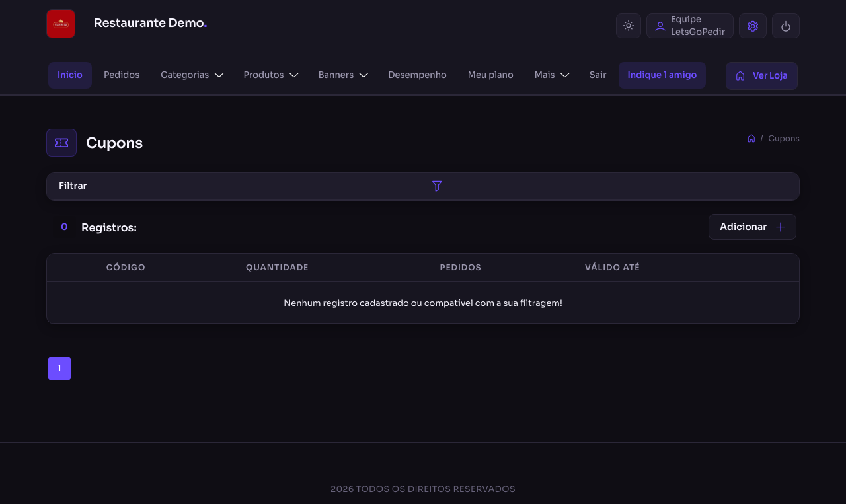Image resolution: width=846 pixels, height=504 pixels.
Task: Open the Desempenho page
Action: pyautogui.click(x=417, y=75)
